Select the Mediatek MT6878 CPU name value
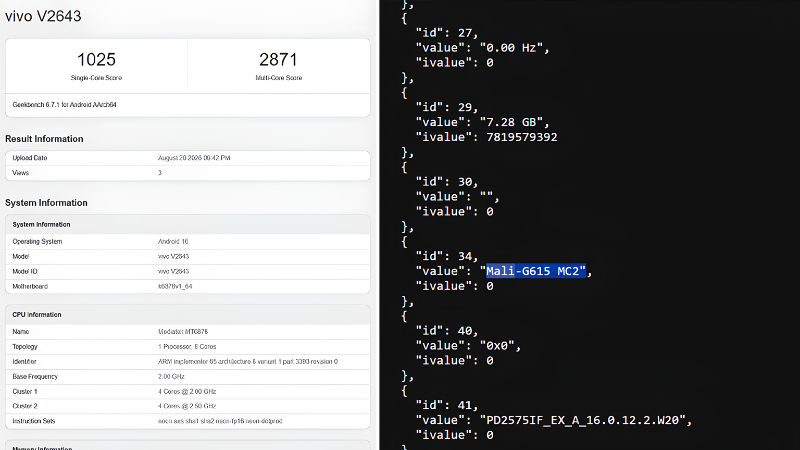Viewport: 800px width, 450px height. pos(183,332)
